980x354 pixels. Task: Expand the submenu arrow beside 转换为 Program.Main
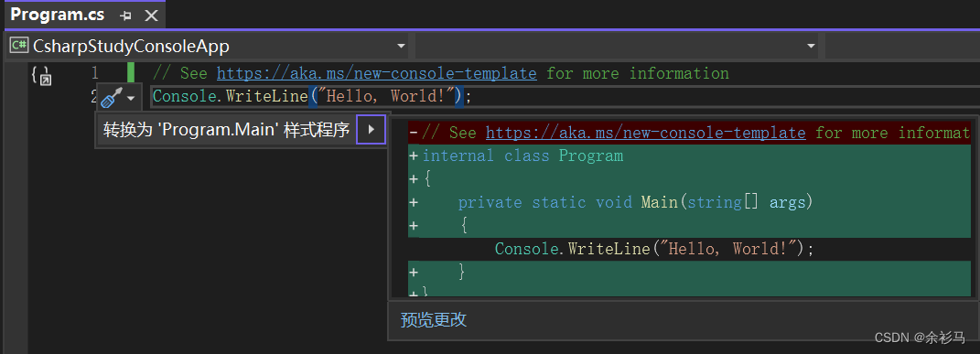coord(372,130)
